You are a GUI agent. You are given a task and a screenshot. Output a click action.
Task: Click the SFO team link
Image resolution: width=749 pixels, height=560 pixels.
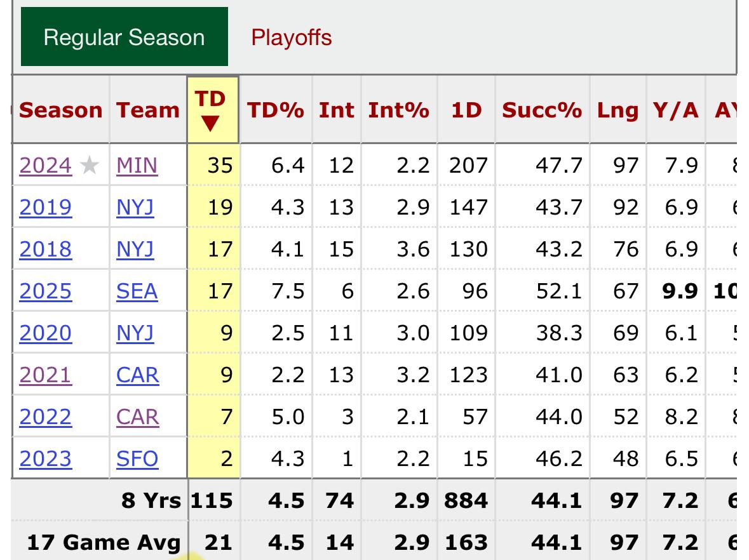click(x=137, y=458)
